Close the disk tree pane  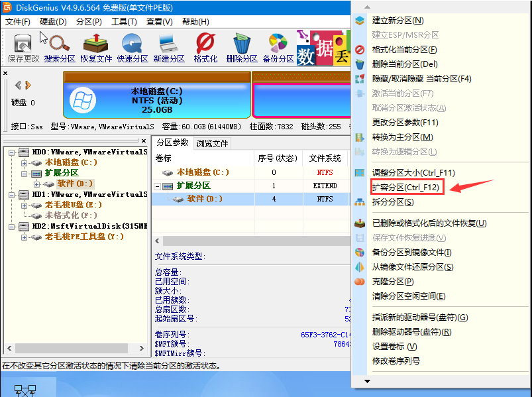[x=144, y=141]
